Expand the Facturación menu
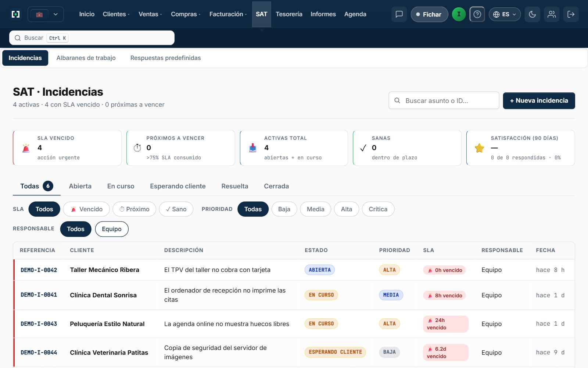This screenshot has height=368, width=588. pyautogui.click(x=228, y=14)
